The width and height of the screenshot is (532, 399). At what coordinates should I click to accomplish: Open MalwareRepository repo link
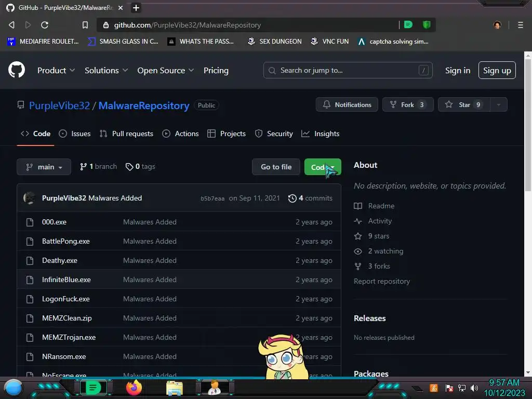(143, 105)
